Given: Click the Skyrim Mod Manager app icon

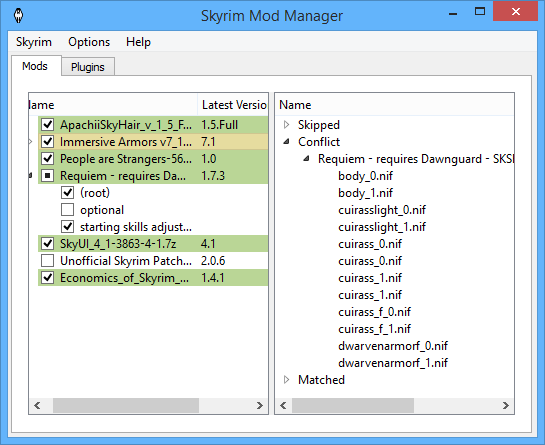Looking at the screenshot, I should tap(18, 15).
